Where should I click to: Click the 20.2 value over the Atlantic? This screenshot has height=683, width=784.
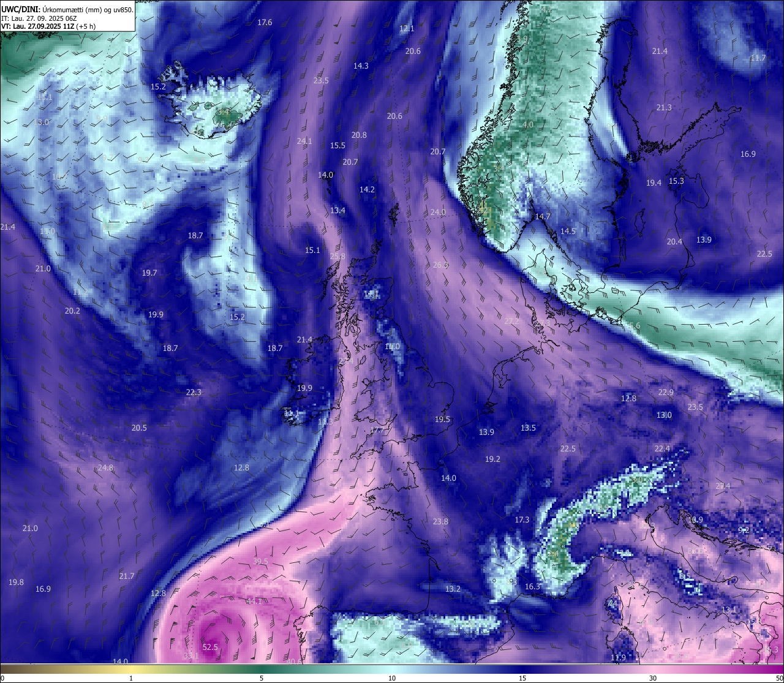(x=72, y=311)
